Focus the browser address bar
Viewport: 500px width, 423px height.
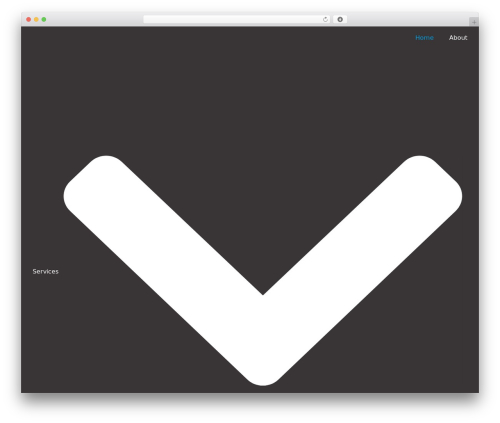pos(233,19)
